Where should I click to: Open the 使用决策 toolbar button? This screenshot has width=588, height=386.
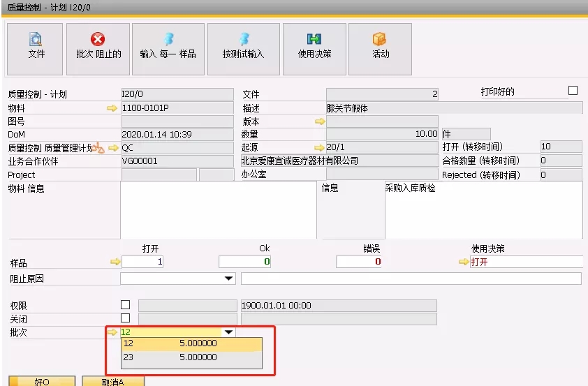click(314, 49)
